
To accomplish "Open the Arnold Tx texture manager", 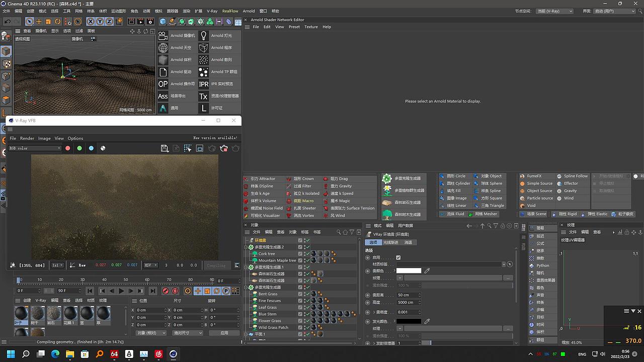I will [203, 96].
